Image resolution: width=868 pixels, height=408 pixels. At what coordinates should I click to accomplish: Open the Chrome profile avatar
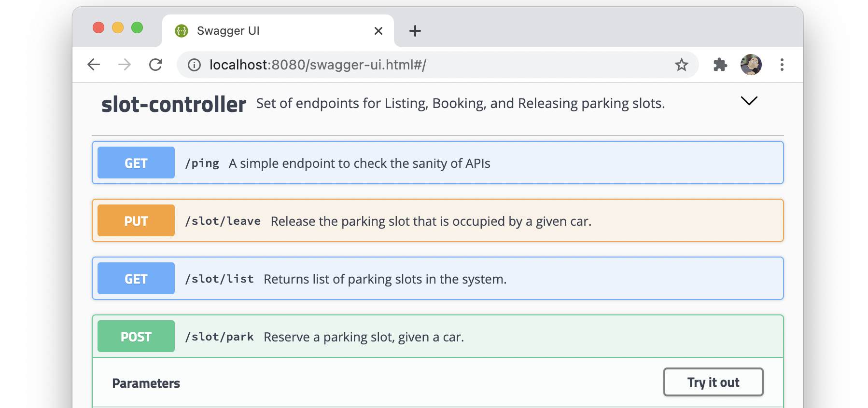(751, 65)
